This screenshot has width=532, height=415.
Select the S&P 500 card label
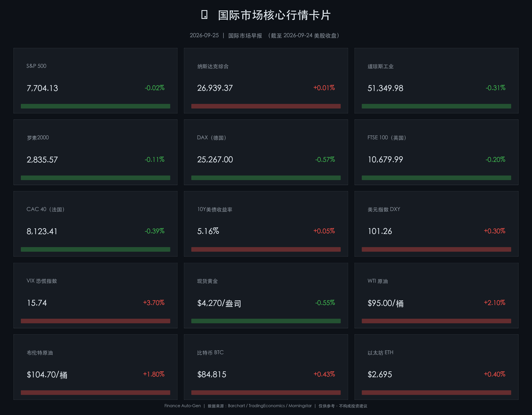(36, 66)
